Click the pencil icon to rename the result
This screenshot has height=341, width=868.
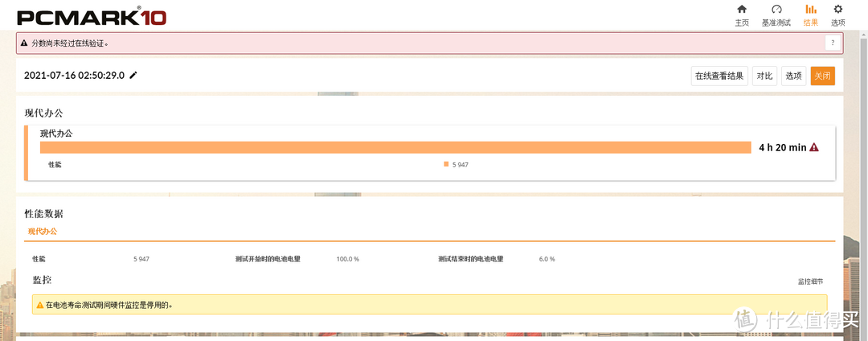[x=133, y=76]
